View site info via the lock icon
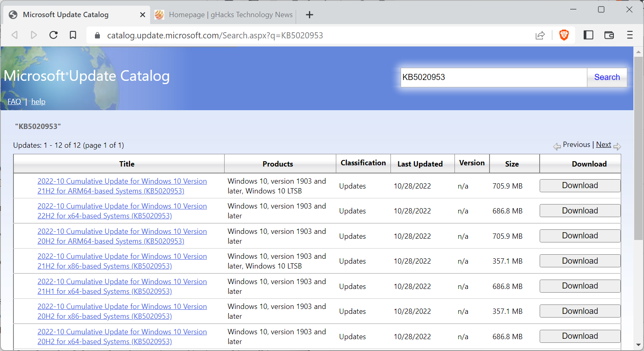 (97, 36)
